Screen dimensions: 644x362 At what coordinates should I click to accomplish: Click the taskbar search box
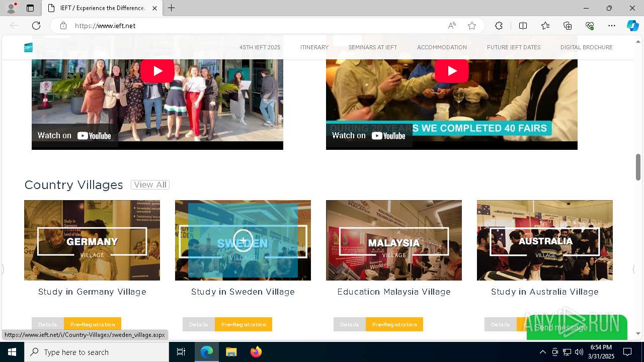coord(97,352)
